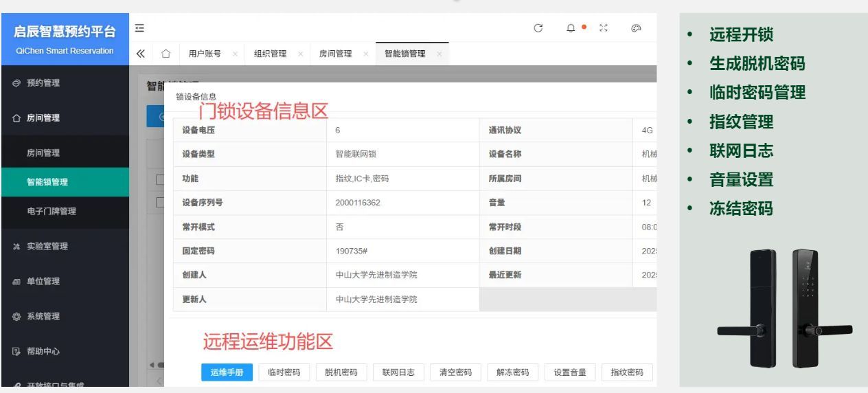Click the 设置音量 button
Image resolution: width=868 pixels, height=393 pixels.
tap(570, 372)
